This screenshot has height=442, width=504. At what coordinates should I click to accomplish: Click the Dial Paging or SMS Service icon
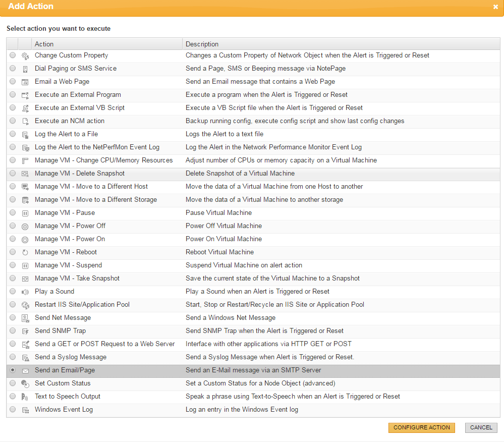[25, 69]
